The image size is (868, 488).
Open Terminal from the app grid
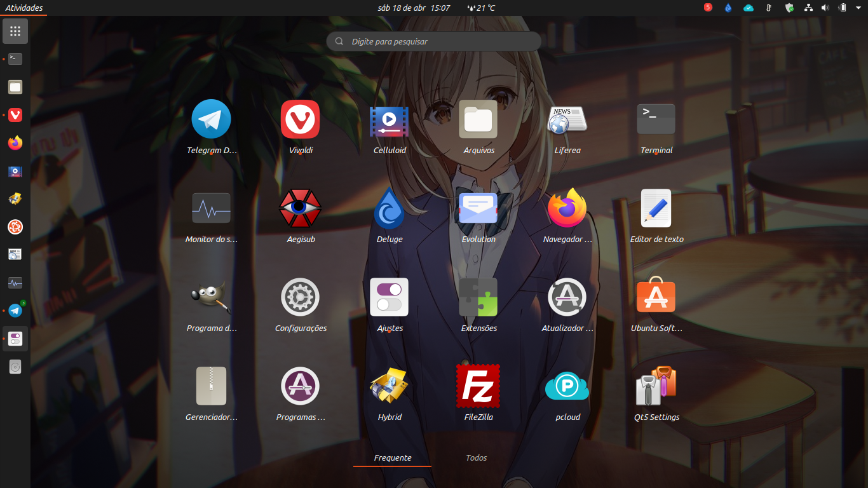point(656,119)
